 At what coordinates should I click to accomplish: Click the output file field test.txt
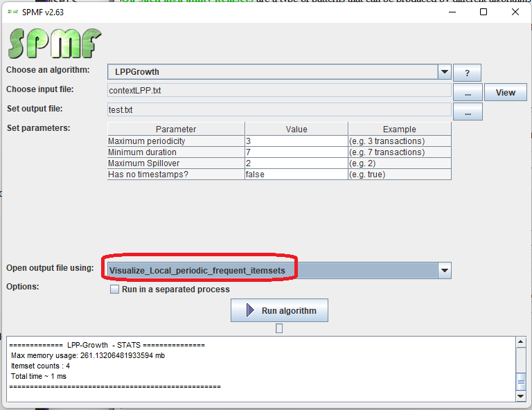pos(279,109)
